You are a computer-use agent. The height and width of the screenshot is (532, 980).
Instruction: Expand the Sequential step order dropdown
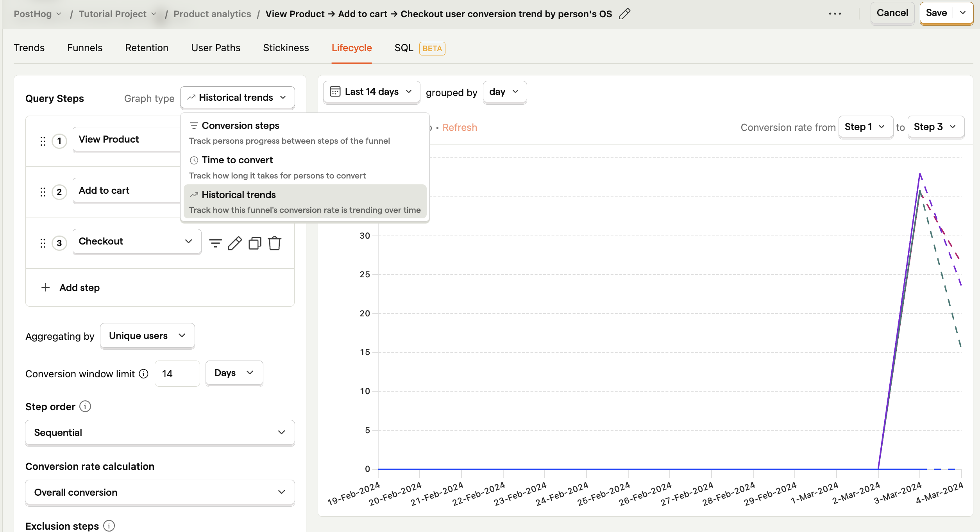click(x=160, y=432)
